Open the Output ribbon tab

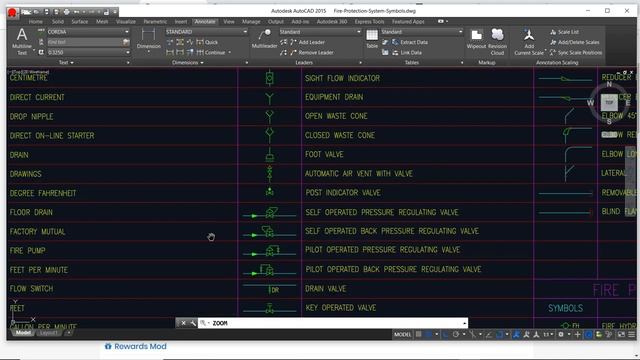276,22
